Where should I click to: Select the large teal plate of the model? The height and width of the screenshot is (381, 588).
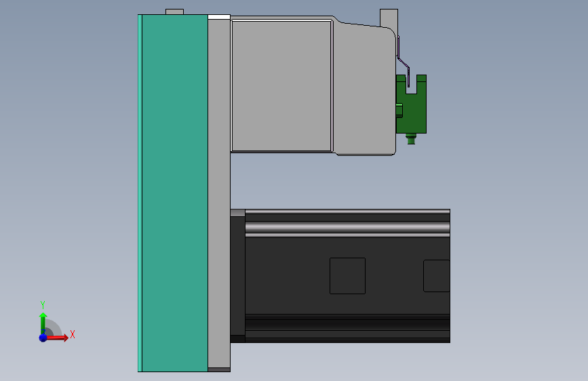(x=174, y=193)
